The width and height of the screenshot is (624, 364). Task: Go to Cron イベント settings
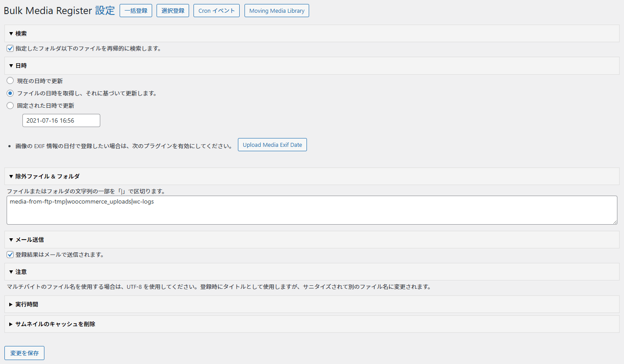[216, 11]
